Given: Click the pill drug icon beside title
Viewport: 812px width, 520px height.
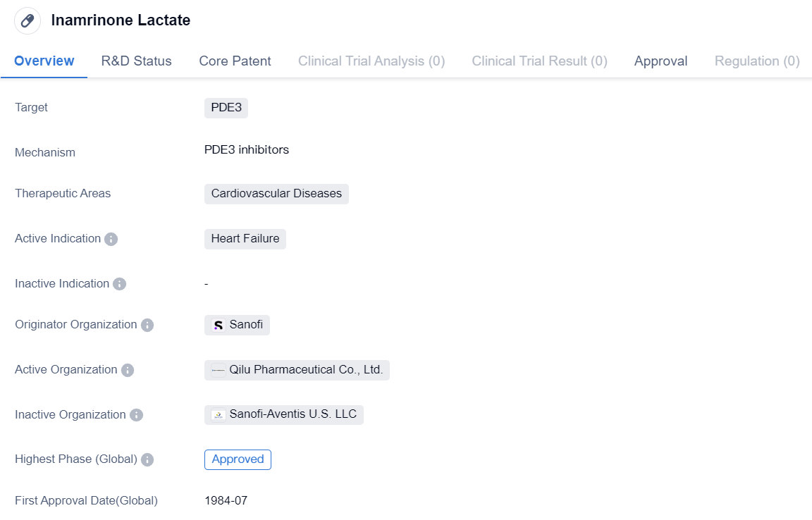Looking at the screenshot, I should 27,20.
